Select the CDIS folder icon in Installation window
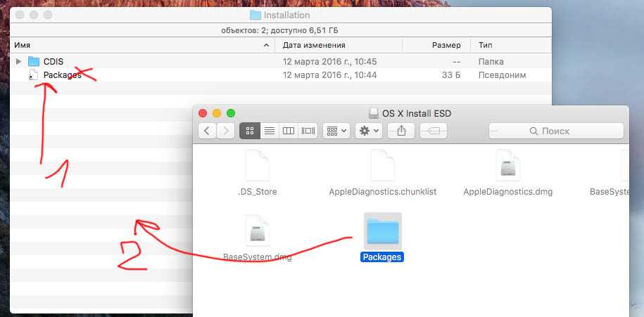 coord(34,62)
